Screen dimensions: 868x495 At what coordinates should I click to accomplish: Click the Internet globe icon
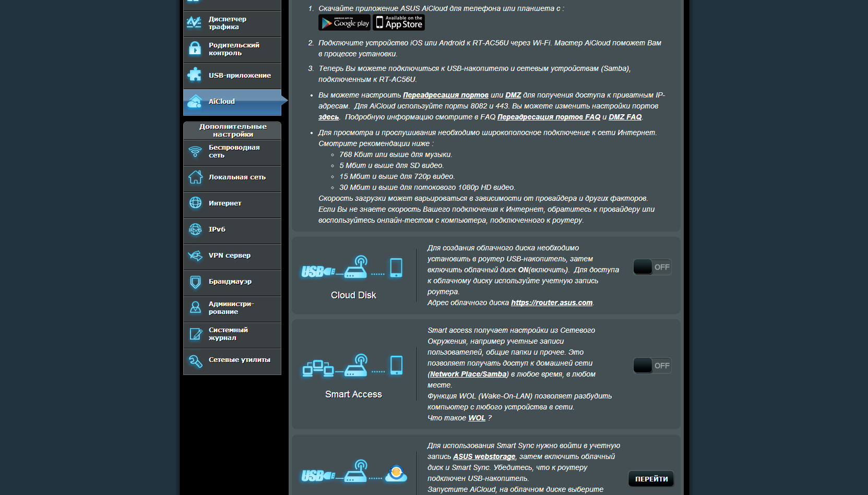click(195, 203)
